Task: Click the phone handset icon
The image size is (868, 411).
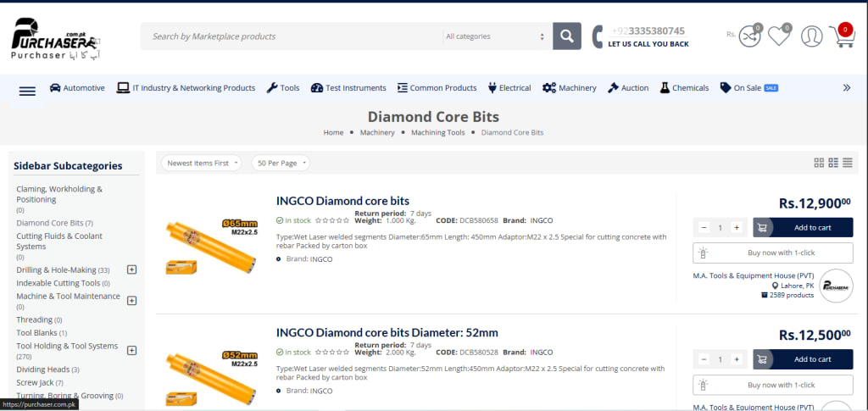Action: [x=598, y=36]
